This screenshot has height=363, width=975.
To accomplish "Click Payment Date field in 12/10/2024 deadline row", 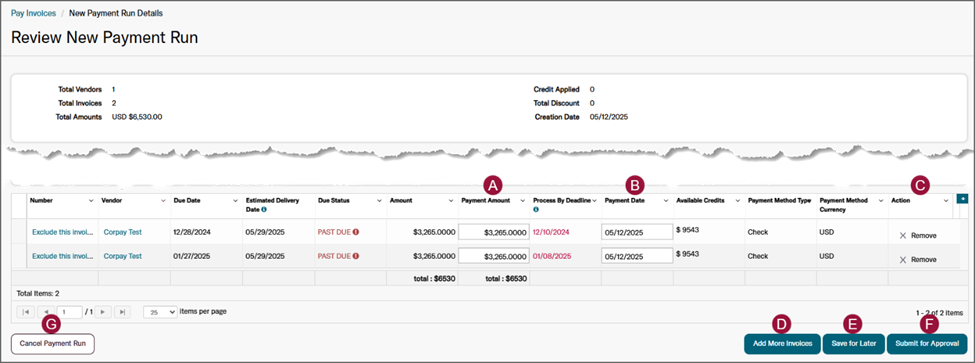I will (637, 232).
